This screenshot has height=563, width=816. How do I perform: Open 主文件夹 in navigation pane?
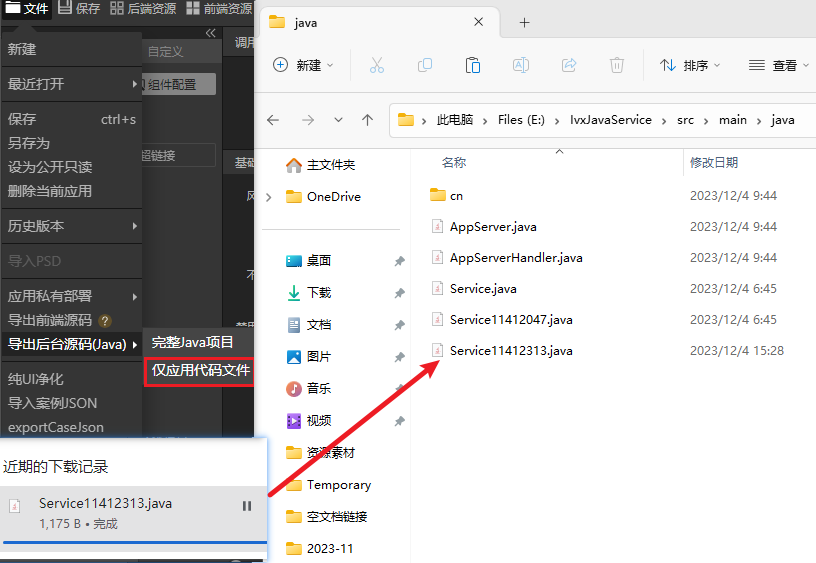pos(321,165)
